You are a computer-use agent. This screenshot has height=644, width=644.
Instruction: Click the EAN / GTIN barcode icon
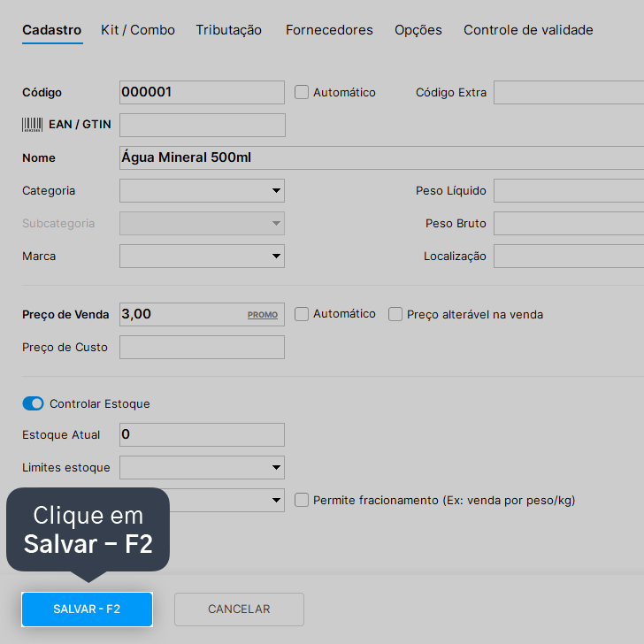[32, 125]
